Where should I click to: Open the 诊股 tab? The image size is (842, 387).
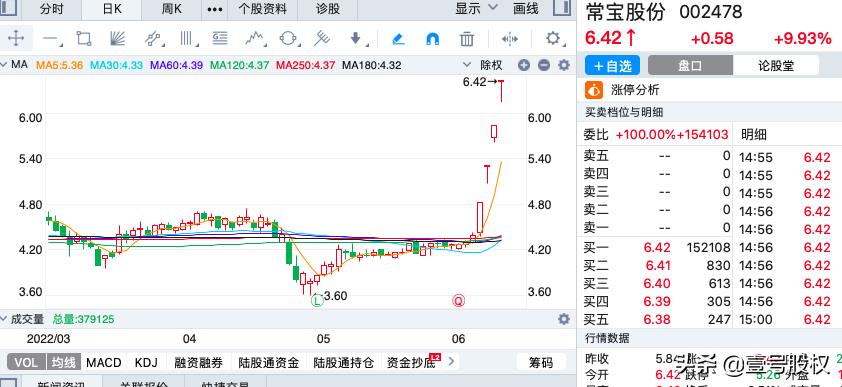pyautogui.click(x=328, y=9)
